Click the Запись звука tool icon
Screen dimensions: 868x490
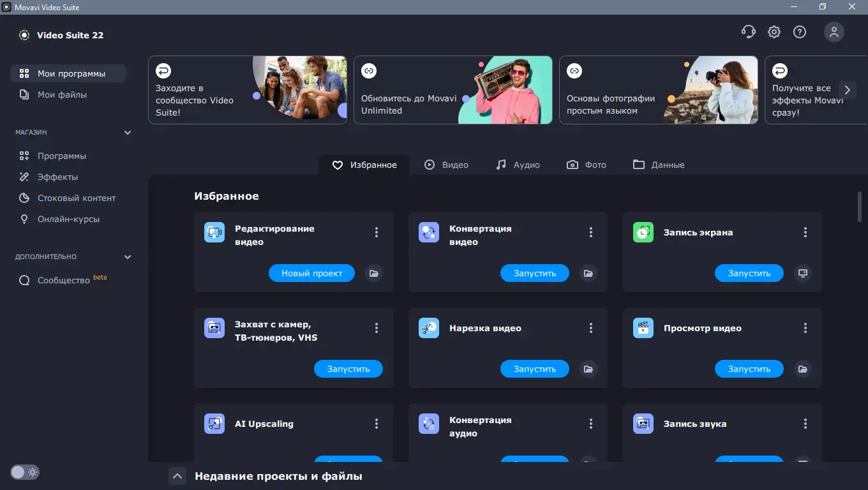coord(643,423)
